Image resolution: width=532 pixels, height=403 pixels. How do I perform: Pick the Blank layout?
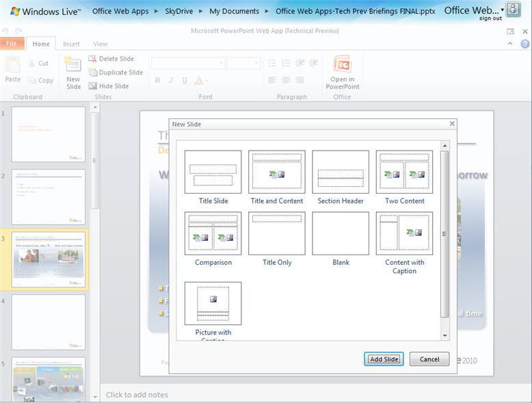tap(341, 233)
